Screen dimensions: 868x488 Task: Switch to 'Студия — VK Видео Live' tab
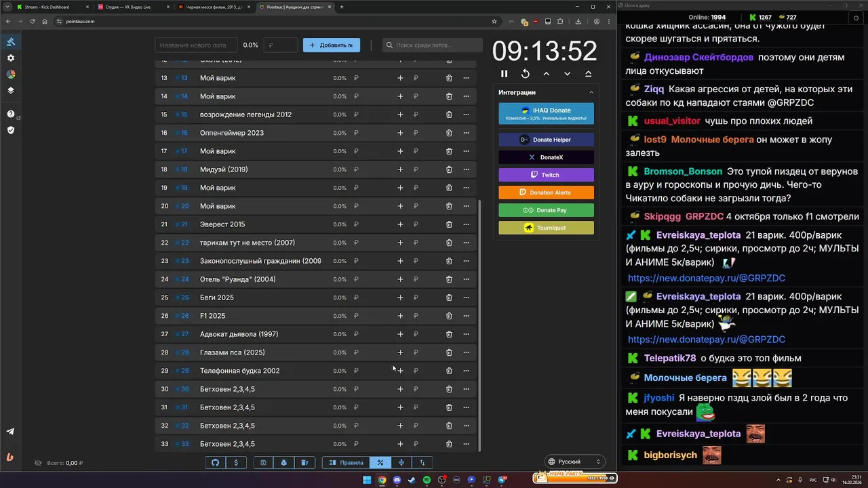coord(134,7)
